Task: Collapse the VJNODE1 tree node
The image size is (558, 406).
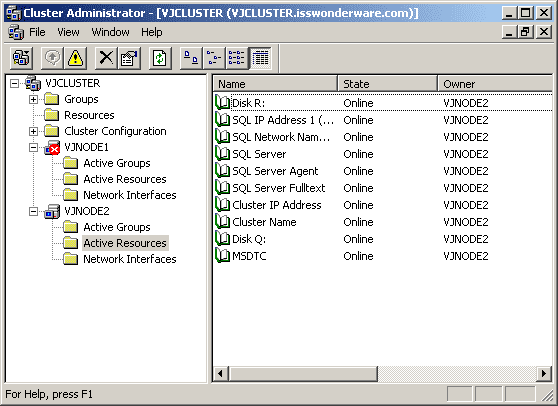Action: [33, 147]
